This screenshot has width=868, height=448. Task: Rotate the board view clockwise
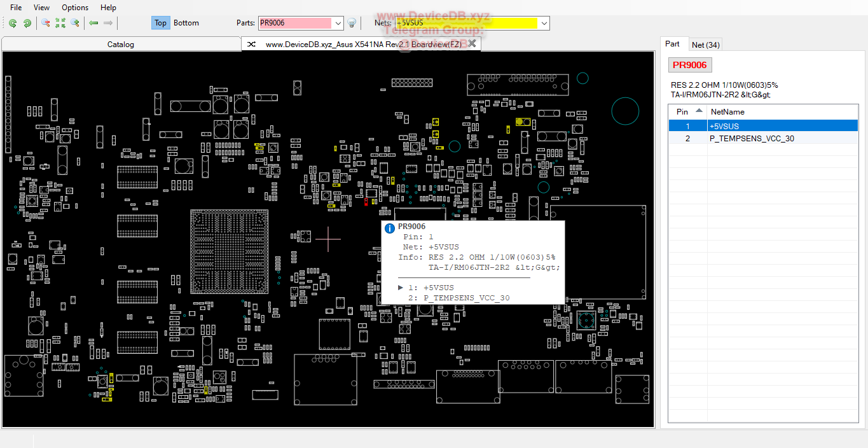(27, 23)
